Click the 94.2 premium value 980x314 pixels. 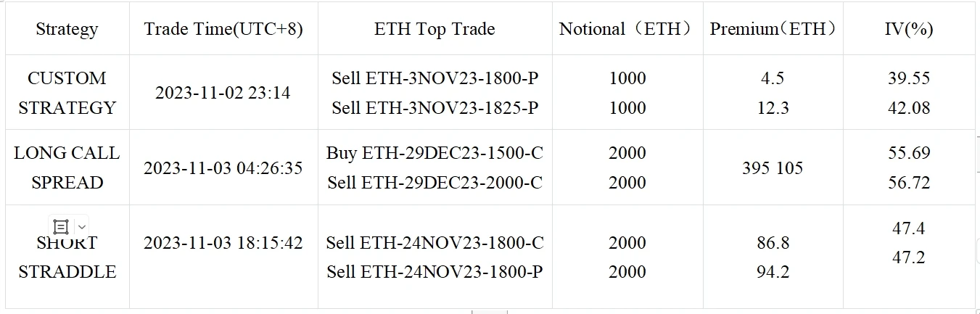pos(773,272)
